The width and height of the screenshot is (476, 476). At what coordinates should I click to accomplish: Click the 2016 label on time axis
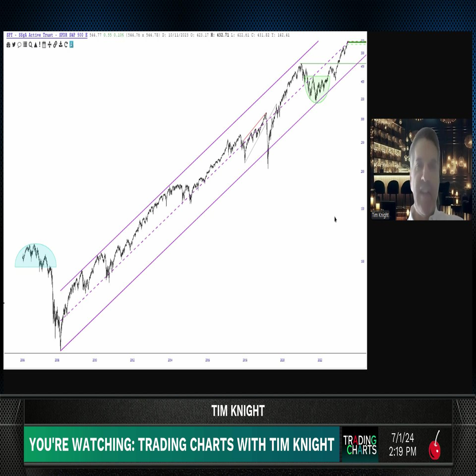(208, 360)
